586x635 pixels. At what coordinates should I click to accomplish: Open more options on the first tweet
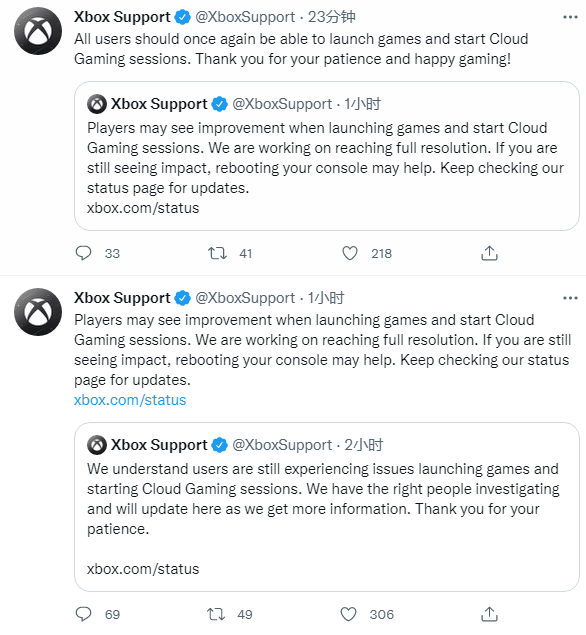point(570,17)
